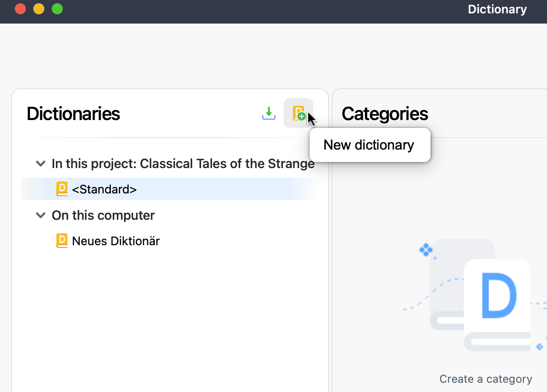The height and width of the screenshot is (392, 547).
Task: Click the <Standard> dictionary book icon
Action: [x=62, y=189]
